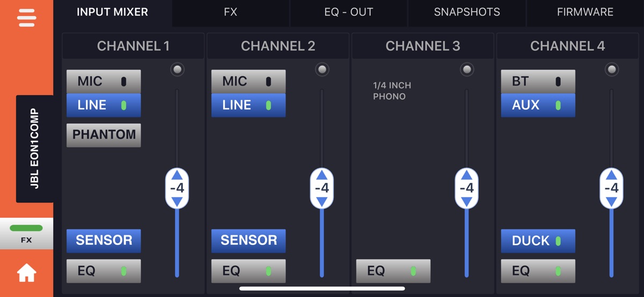
Task: Click Channel 4 volume slider track
Action: click(x=611, y=241)
